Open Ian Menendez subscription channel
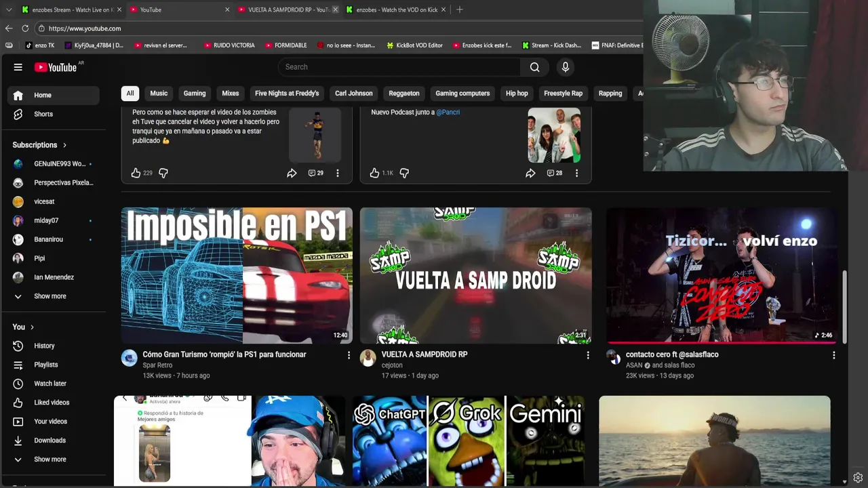Viewport: 868px width, 488px height. tap(53, 277)
